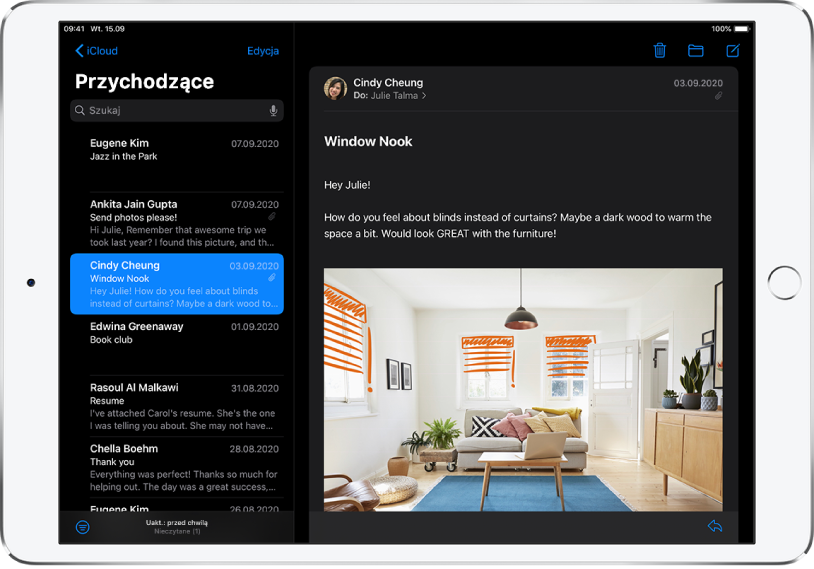Open Edwina Greenaway Book club email
Image resolution: width=814 pixels, height=569 pixels.
pos(177,345)
